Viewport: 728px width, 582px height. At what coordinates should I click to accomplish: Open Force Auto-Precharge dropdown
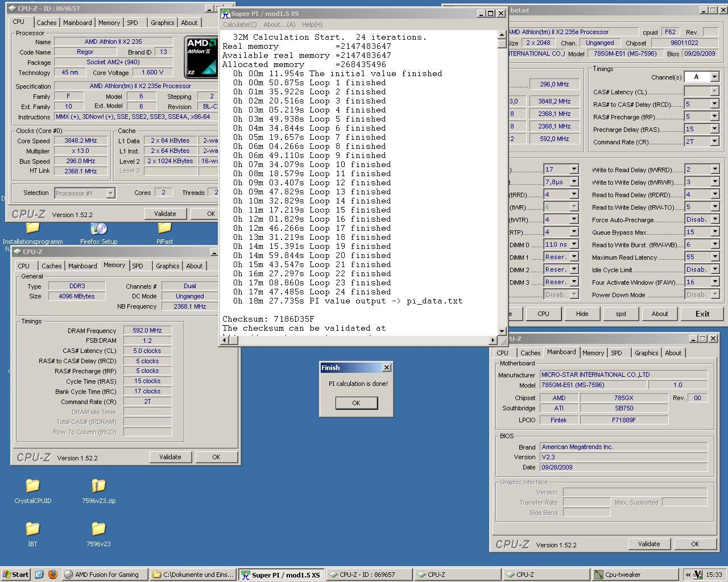715,219
